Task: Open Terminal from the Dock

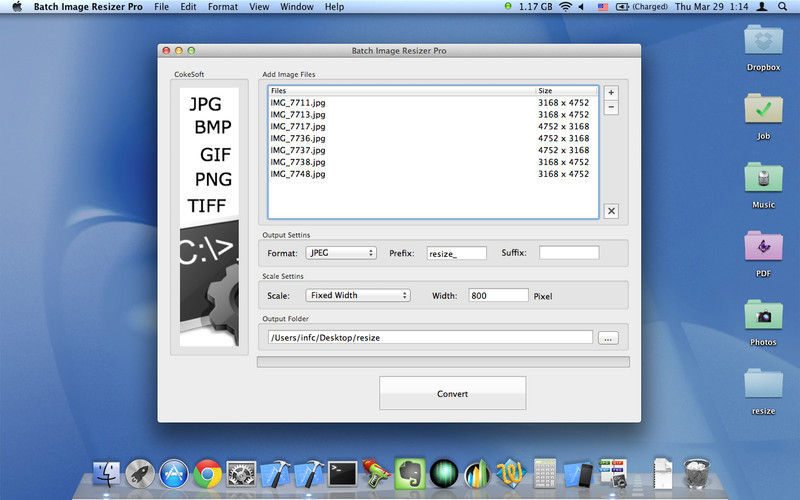Action: click(342, 474)
